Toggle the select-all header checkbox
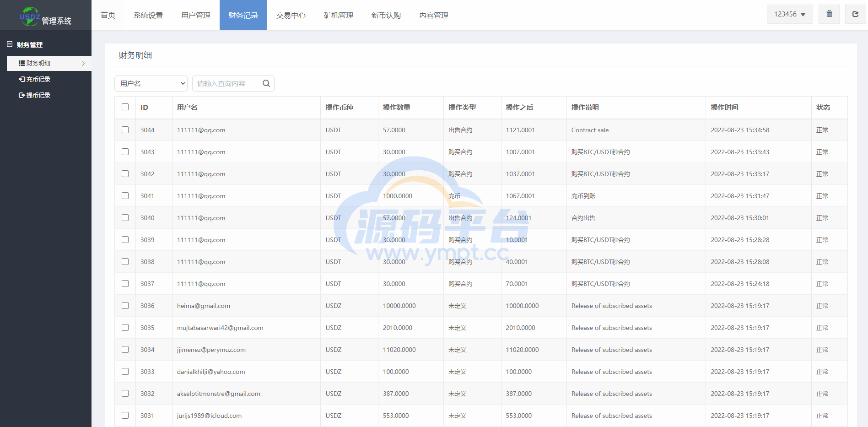Viewport: 868px width, 427px height. [125, 107]
